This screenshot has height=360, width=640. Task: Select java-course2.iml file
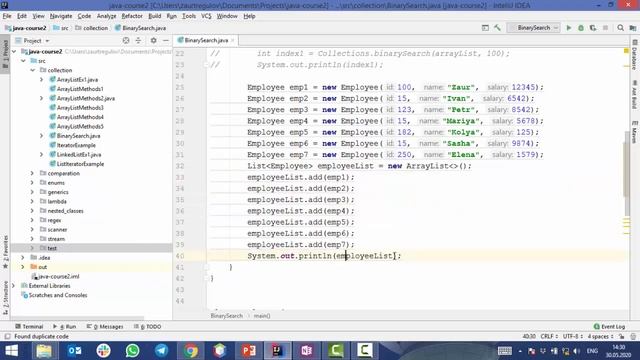pos(56,277)
